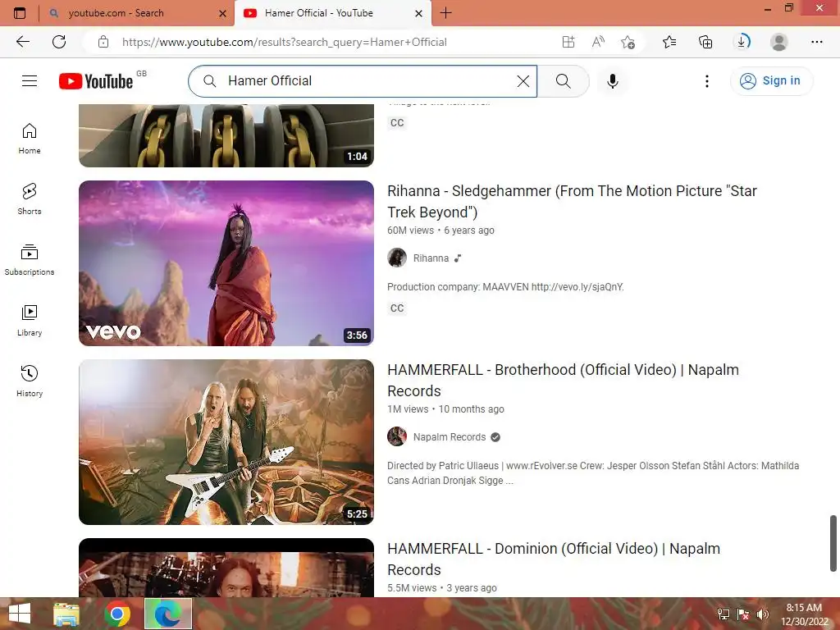Screen dimensions: 840x630
Task: Open the Windows Start menu
Action: 20,614
